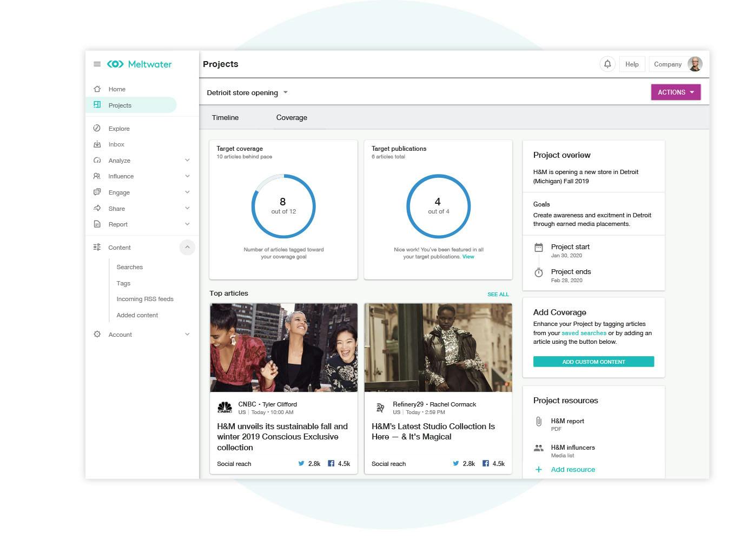Click Facebook icon on Refinery29 article
Viewport: 753px width, 560px height.
click(x=486, y=463)
